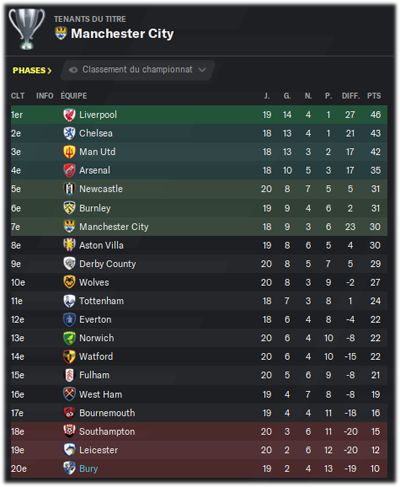Sort by ÉQUIPE column header

pos(74,96)
